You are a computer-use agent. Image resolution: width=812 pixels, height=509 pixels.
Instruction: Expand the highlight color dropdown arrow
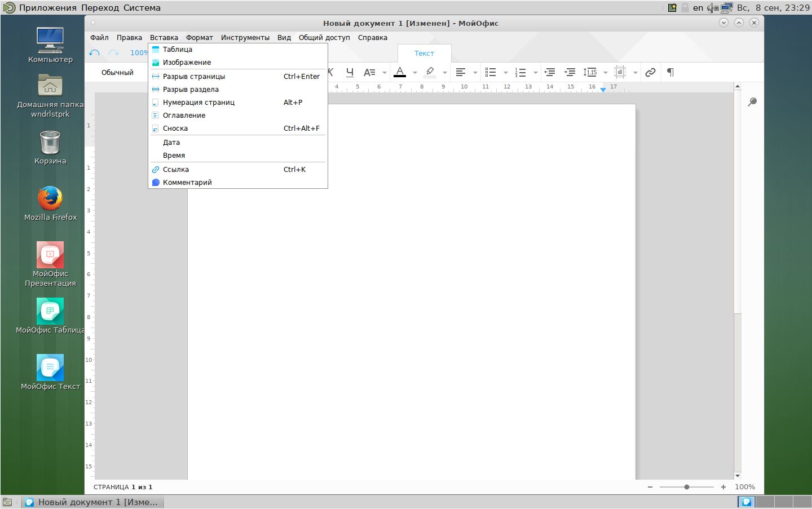pos(445,73)
